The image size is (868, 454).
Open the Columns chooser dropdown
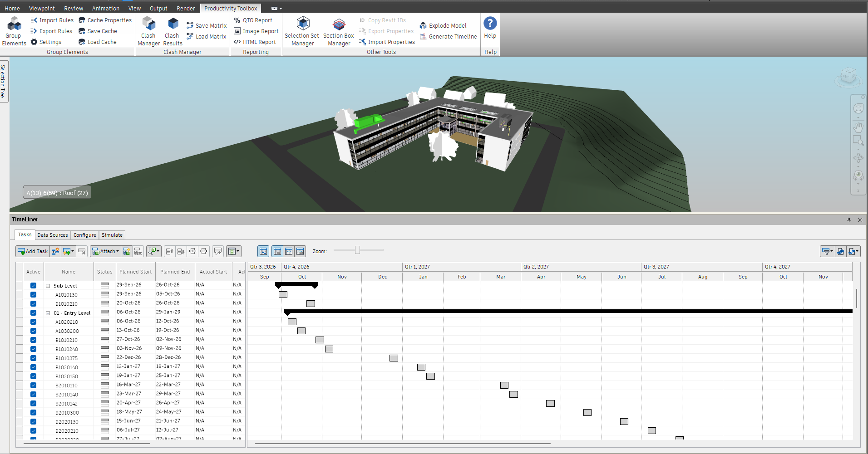234,251
